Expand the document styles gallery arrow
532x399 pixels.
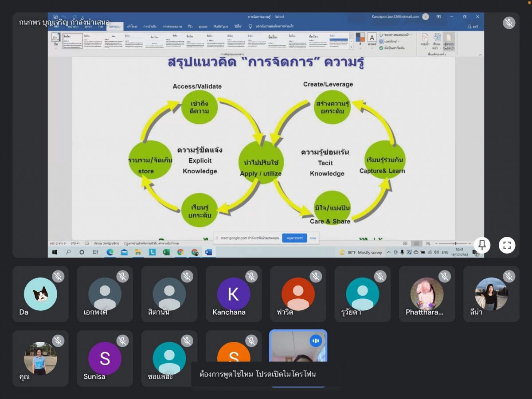pos(351,46)
